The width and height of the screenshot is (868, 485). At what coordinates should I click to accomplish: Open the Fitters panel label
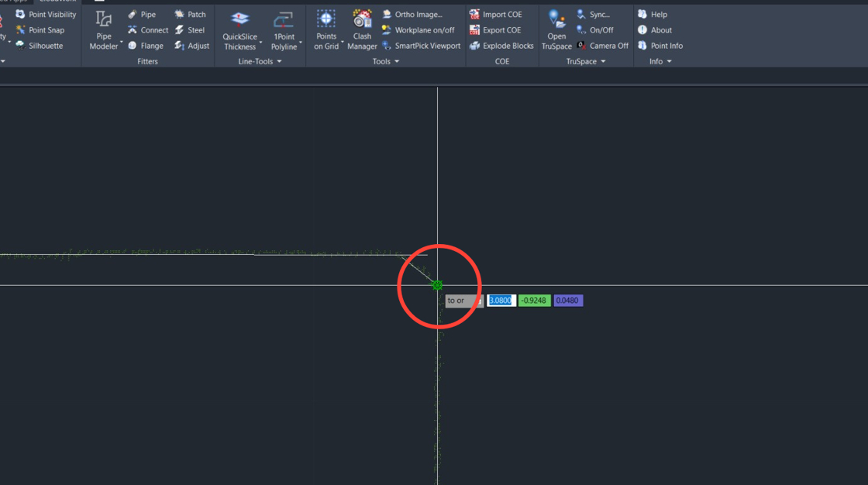(147, 61)
